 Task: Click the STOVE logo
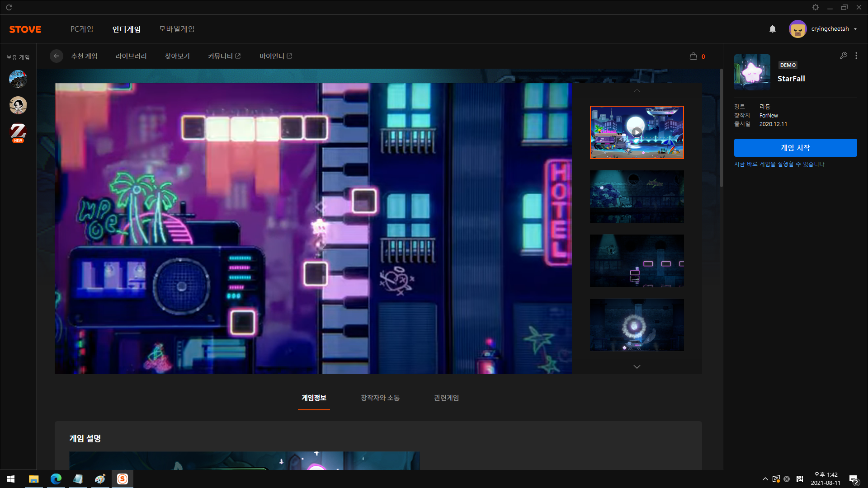coord(25,29)
